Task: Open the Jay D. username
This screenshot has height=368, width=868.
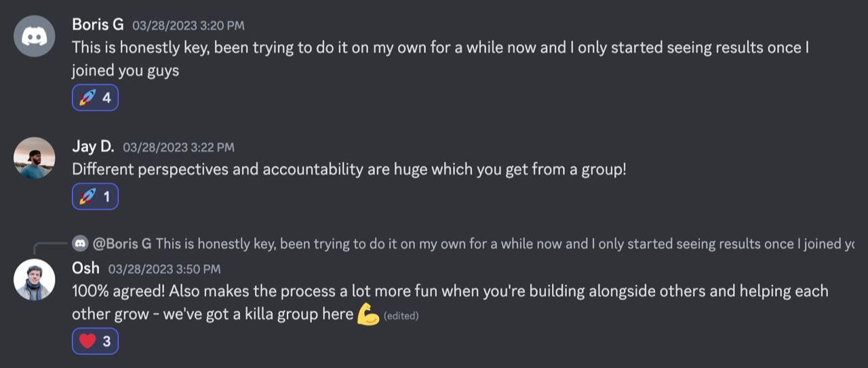Action: coord(93,147)
